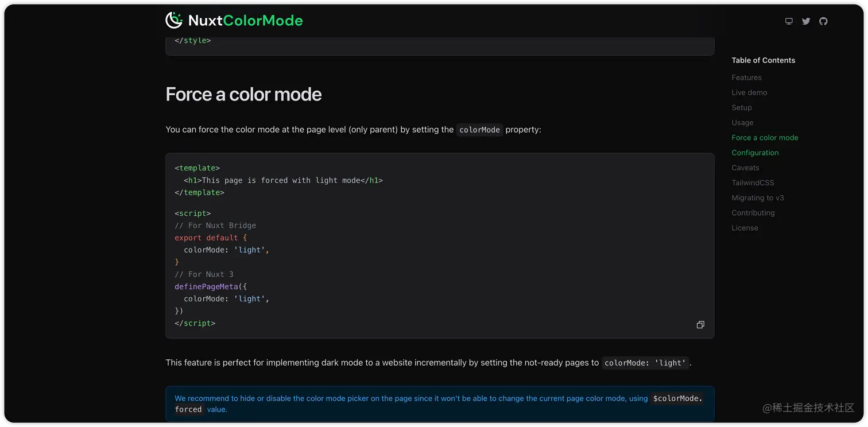The image size is (868, 427).
Task: Jump to the Configuration section
Action: 755,153
